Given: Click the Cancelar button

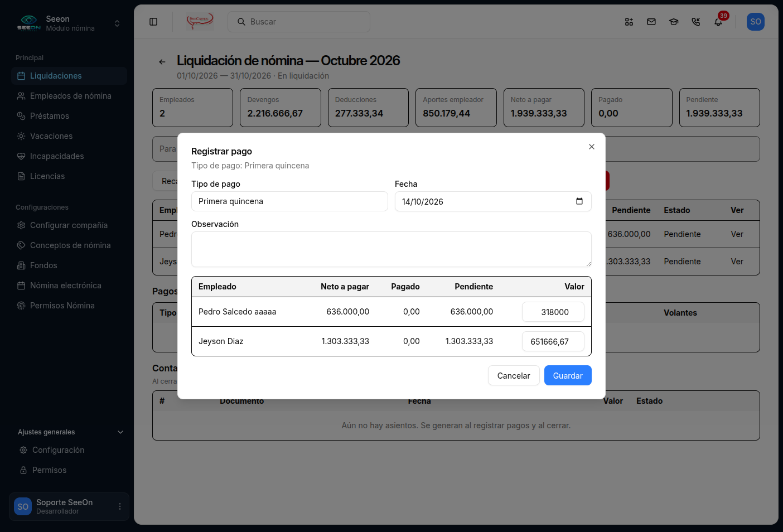Looking at the screenshot, I should [514, 375].
